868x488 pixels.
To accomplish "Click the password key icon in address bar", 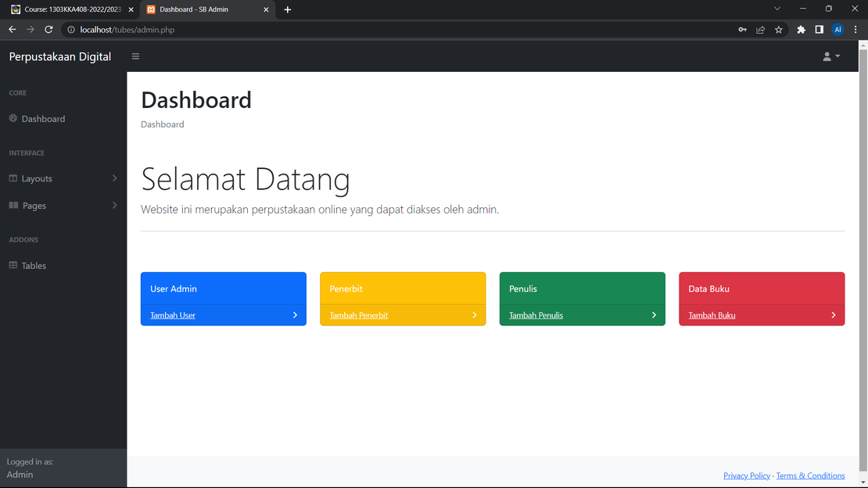I will (742, 30).
